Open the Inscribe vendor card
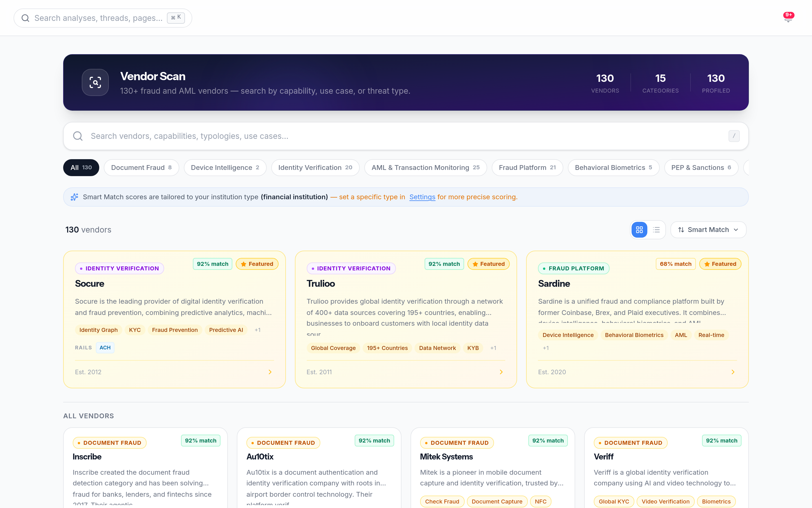The width and height of the screenshot is (812, 508). pos(145,468)
